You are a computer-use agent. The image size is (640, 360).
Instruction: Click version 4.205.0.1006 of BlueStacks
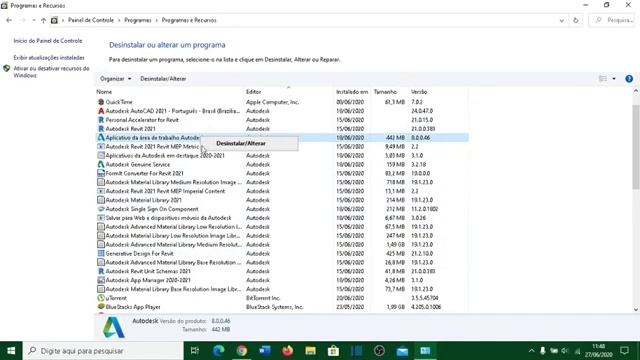(x=426, y=307)
